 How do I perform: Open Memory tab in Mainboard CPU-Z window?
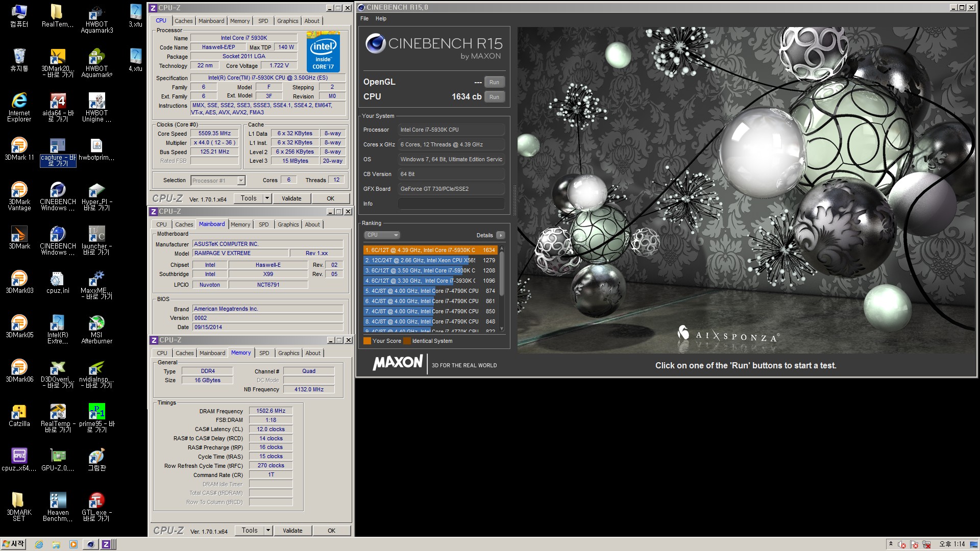240,224
